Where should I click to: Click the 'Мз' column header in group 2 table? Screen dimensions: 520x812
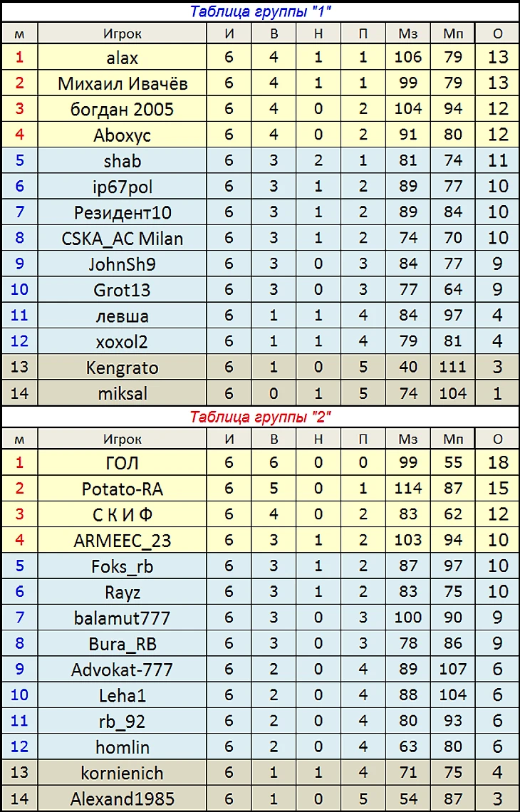[x=407, y=439]
